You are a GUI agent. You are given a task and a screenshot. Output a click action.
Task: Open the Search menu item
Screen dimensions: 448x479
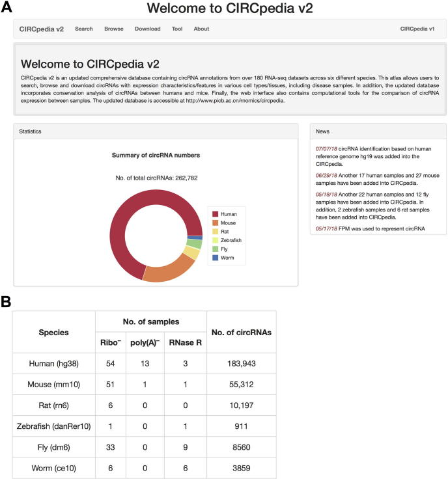[84, 29]
